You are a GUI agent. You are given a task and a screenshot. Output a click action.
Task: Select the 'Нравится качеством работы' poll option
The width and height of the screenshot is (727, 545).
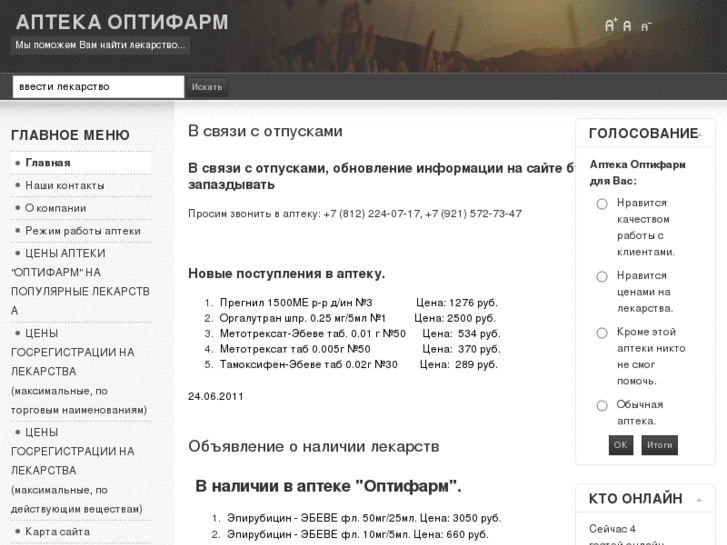[602, 204]
